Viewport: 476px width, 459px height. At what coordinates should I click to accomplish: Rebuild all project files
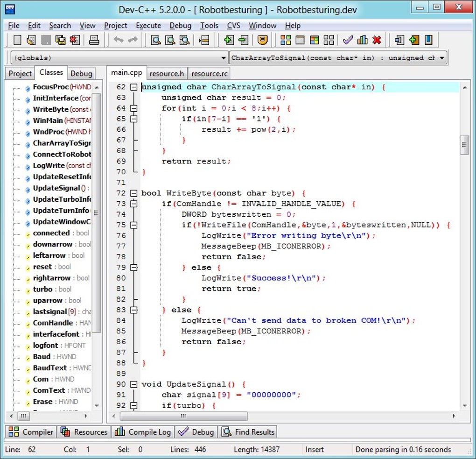point(329,40)
